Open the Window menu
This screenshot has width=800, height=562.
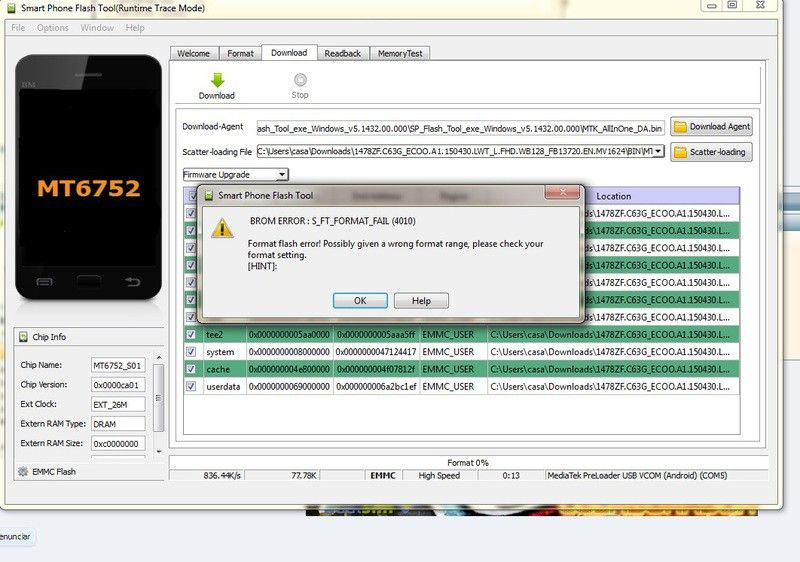click(97, 28)
